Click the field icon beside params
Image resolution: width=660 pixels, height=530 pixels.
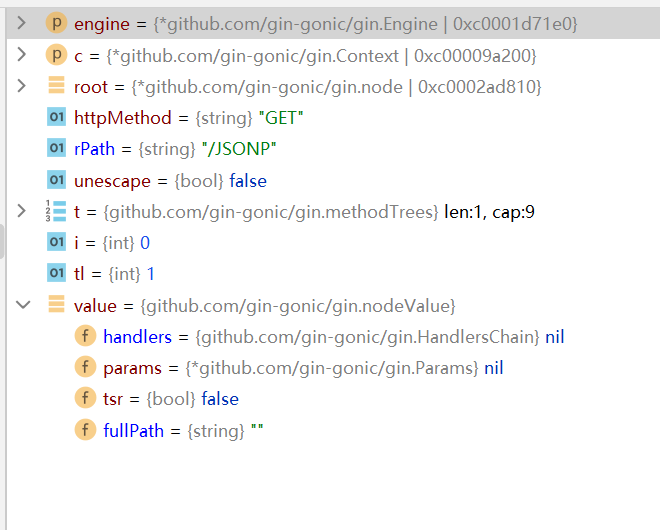pos(85,367)
